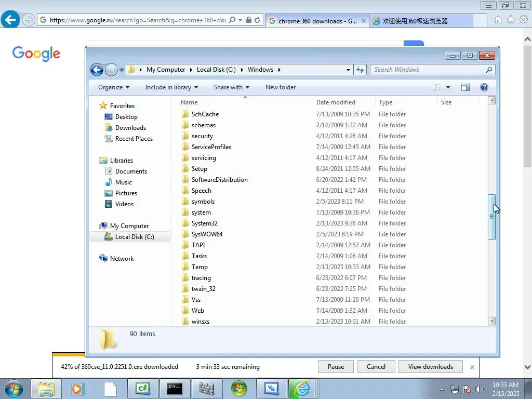Click the Windows Start orb
The height and width of the screenshot is (399, 532).
(14, 389)
